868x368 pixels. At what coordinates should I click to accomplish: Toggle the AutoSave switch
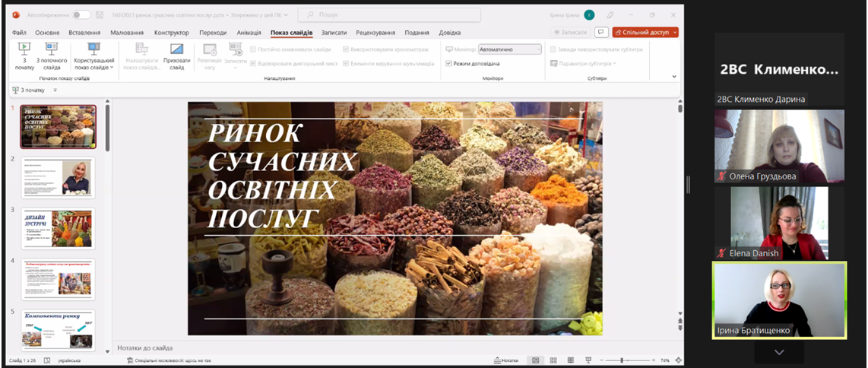click(x=81, y=14)
